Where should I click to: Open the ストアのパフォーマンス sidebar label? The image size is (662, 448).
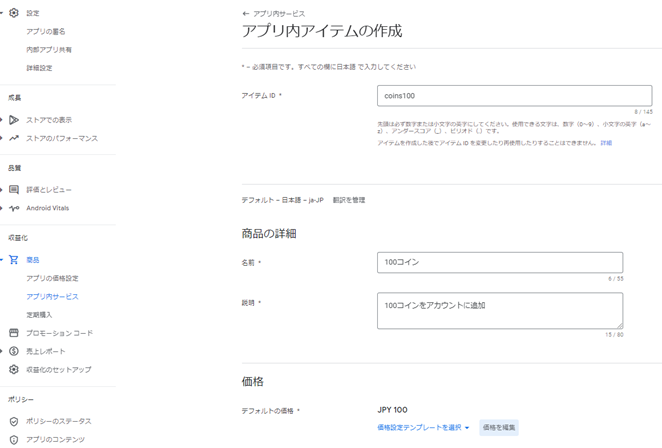click(62, 138)
